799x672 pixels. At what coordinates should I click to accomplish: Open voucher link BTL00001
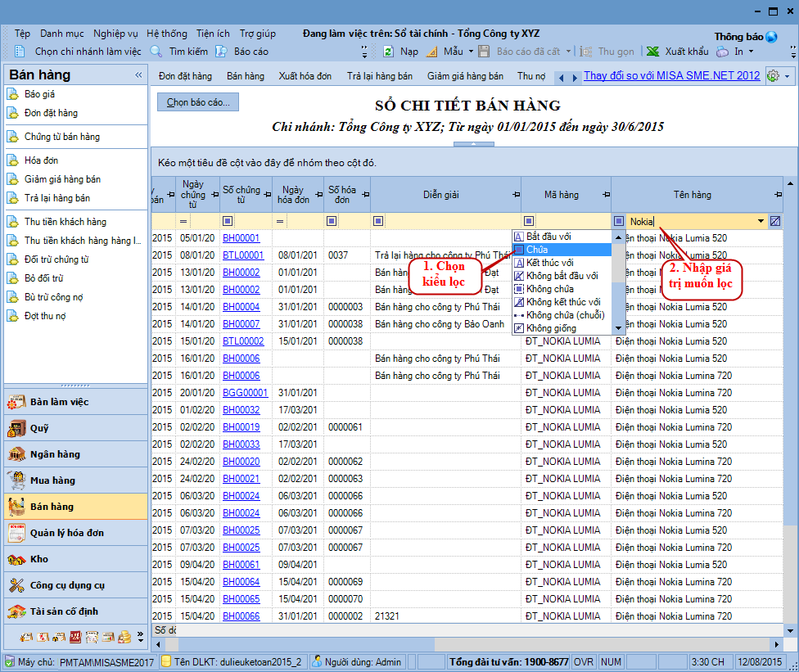pos(243,255)
